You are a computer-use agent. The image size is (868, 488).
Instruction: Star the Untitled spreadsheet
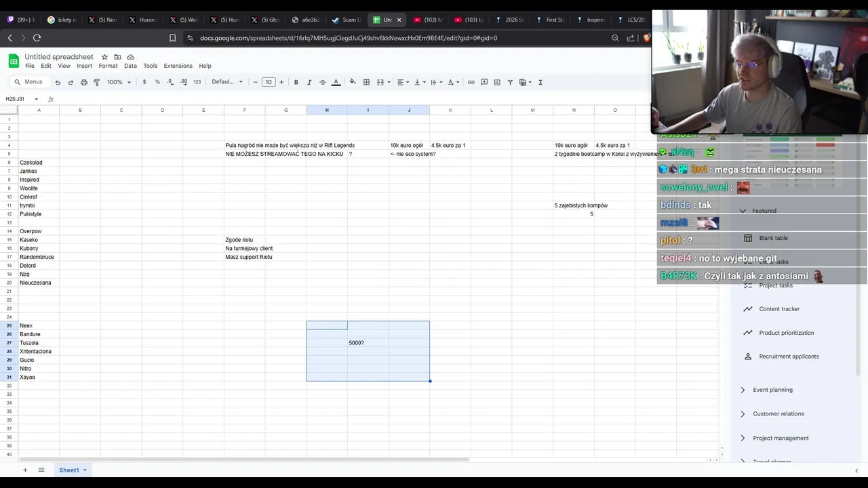tap(104, 57)
